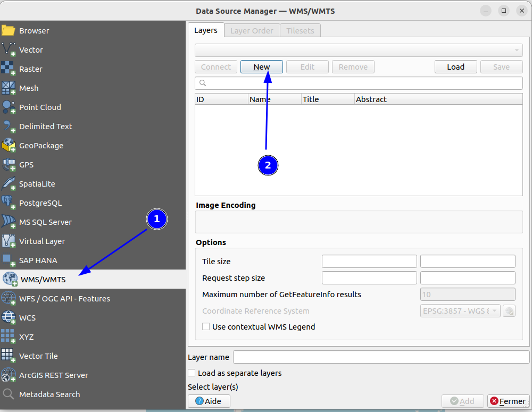Open the Tilesets tab
532x412 pixels.
pyautogui.click(x=300, y=30)
